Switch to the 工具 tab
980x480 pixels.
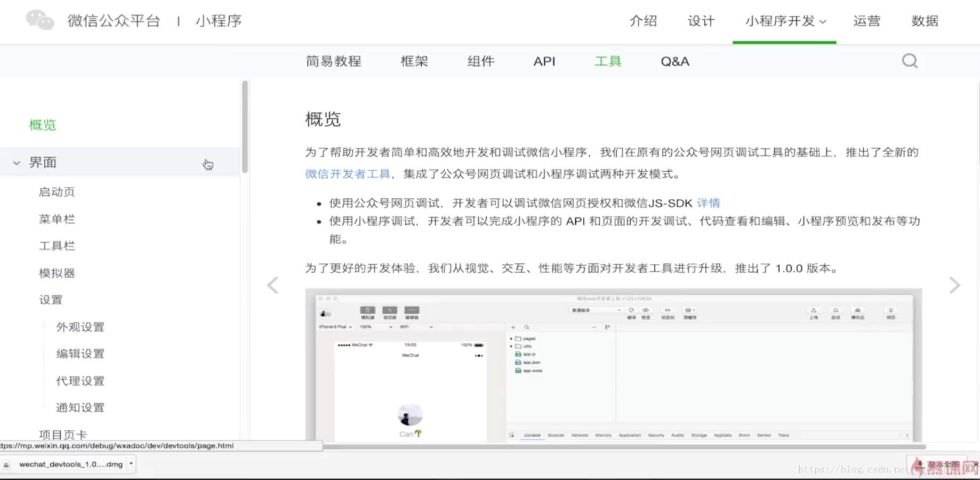(608, 61)
